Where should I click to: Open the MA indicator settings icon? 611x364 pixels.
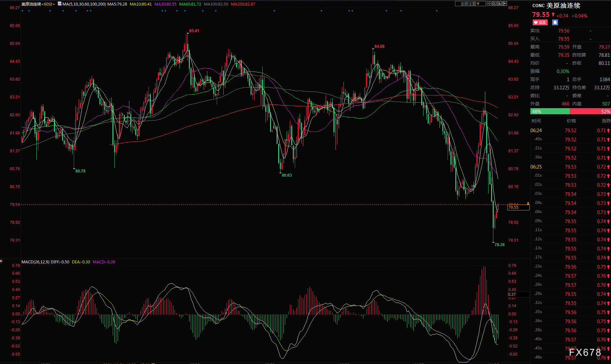[59, 4]
